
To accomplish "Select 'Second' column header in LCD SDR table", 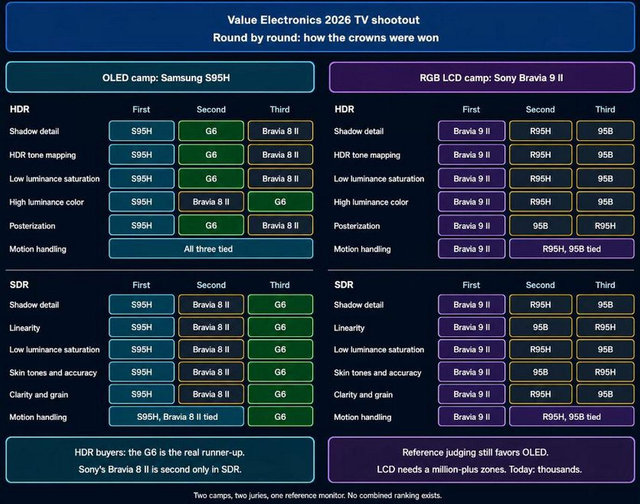I will (540, 285).
